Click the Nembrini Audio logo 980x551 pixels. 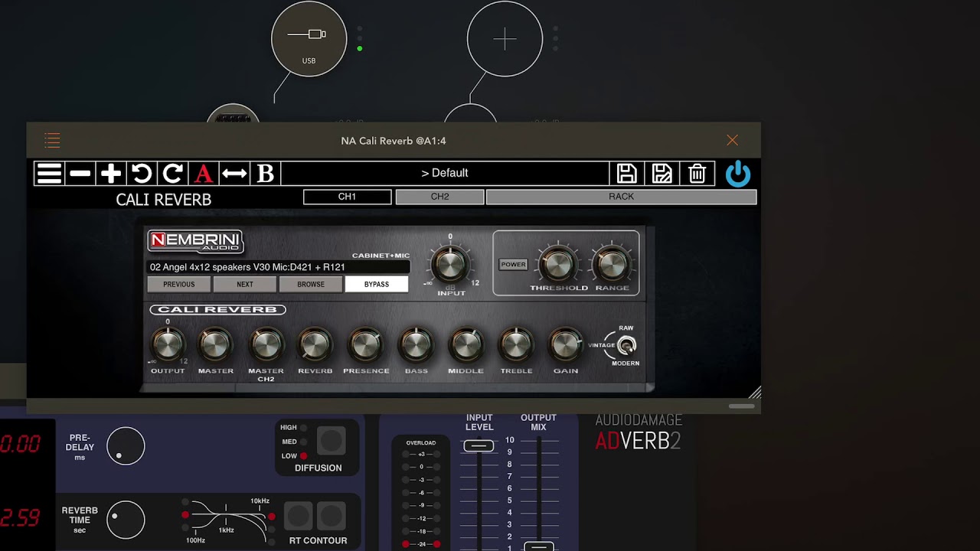click(x=195, y=241)
